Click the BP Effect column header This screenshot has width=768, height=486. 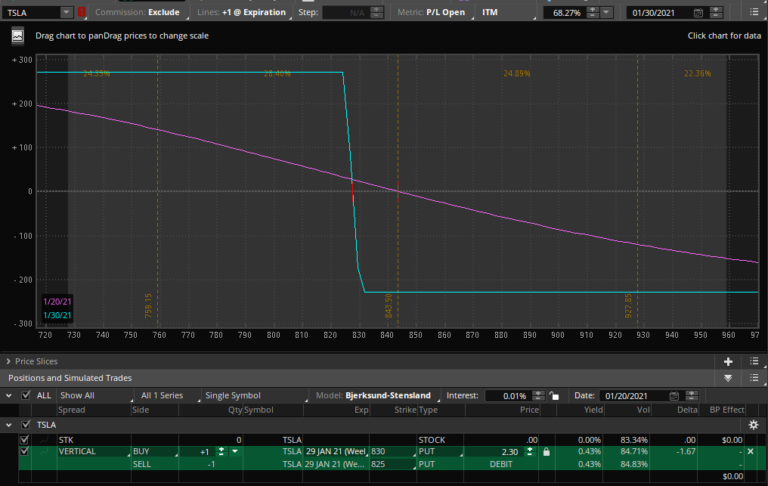click(727, 410)
